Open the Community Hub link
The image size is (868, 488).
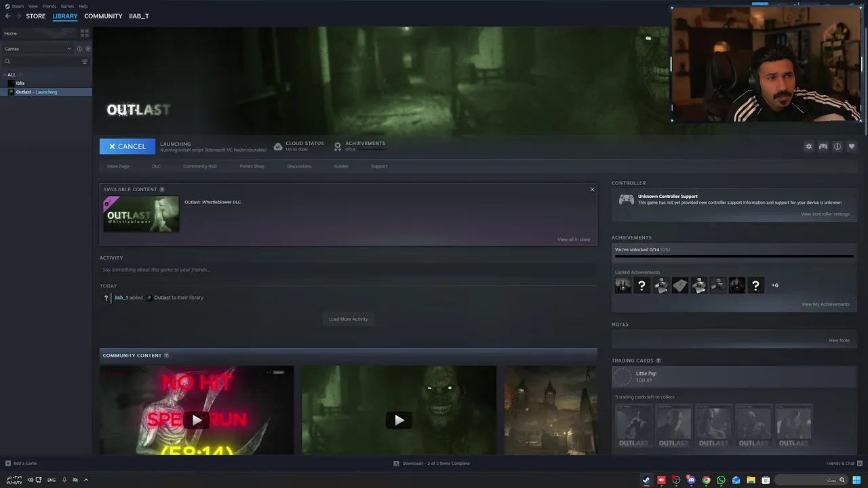(x=200, y=166)
